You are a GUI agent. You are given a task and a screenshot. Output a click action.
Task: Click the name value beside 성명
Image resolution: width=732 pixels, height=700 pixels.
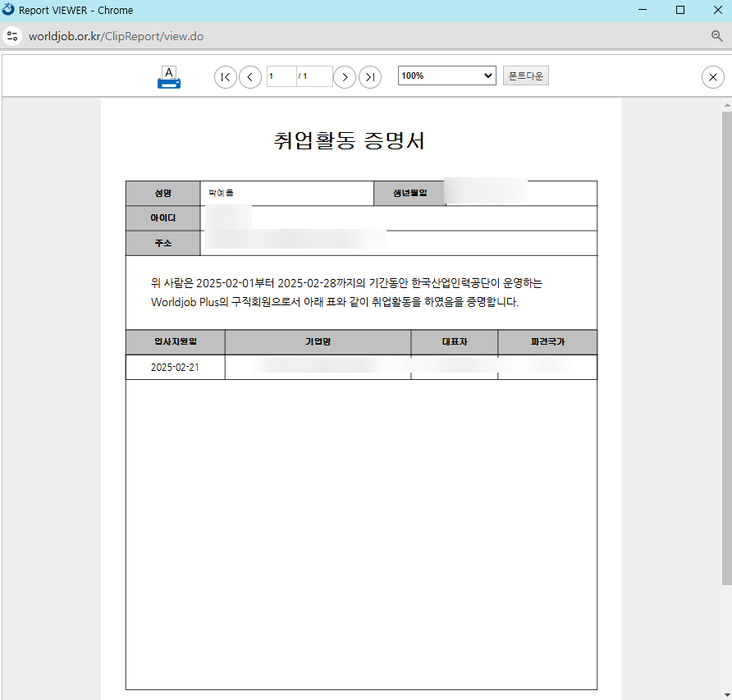[221, 193]
